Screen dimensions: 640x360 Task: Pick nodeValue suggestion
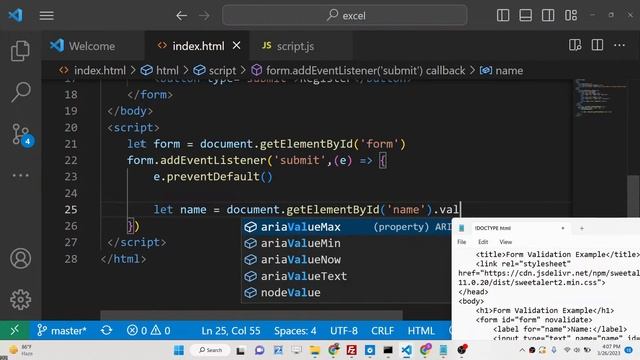[x=347, y=292]
